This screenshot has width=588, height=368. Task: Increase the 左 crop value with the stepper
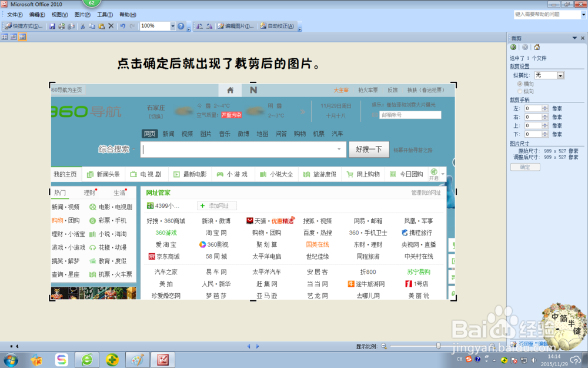point(544,107)
